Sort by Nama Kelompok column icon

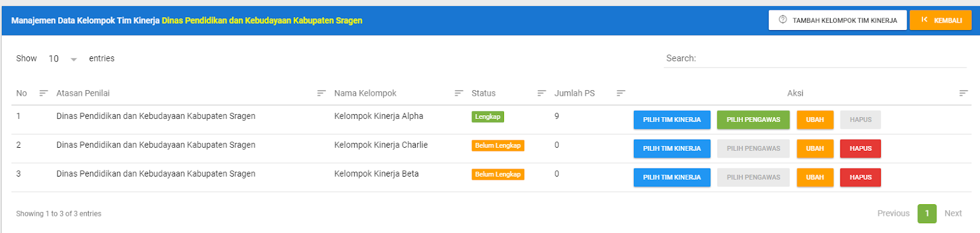[x=459, y=93]
